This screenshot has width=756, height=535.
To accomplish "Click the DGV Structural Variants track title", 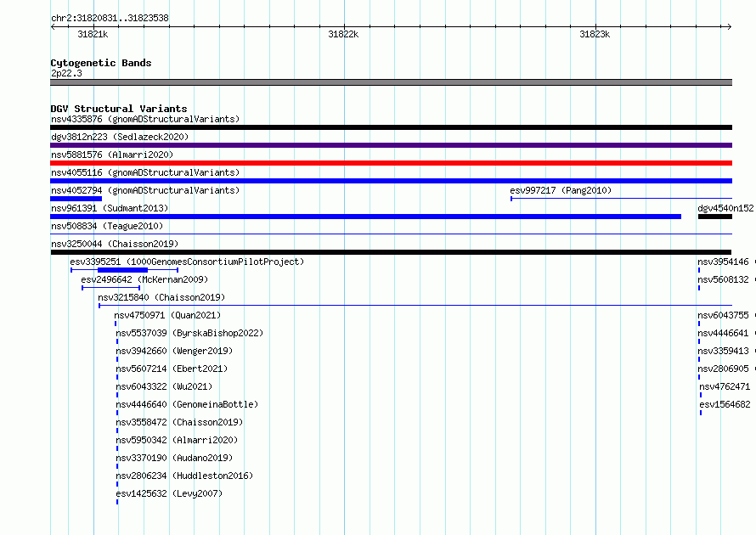I will point(119,109).
